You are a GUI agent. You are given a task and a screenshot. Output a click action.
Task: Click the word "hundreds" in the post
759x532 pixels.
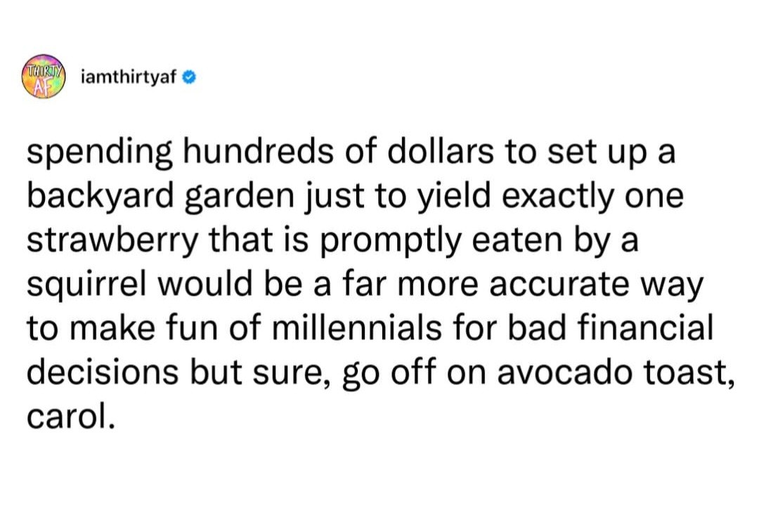point(258,152)
